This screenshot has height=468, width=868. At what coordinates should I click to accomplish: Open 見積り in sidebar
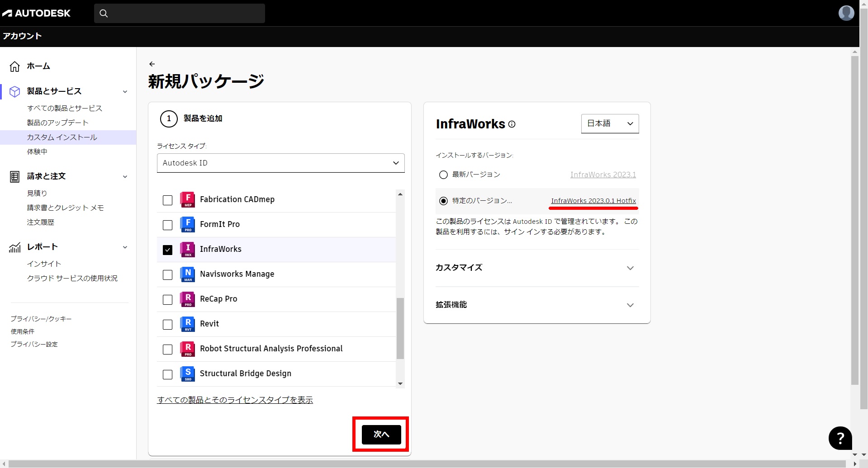click(x=37, y=193)
